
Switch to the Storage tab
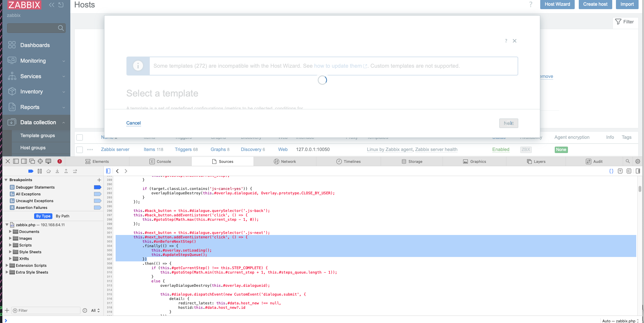[412, 161]
